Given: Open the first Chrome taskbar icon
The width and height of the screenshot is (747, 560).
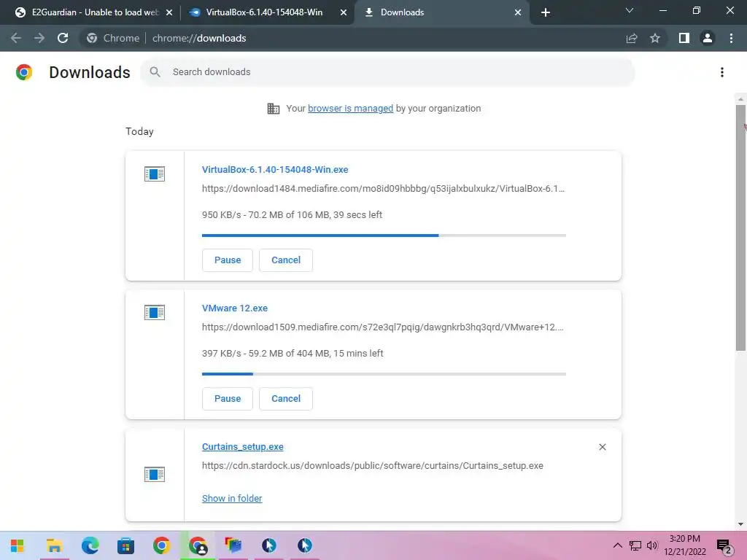Looking at the screenshot, I should 161,545.
